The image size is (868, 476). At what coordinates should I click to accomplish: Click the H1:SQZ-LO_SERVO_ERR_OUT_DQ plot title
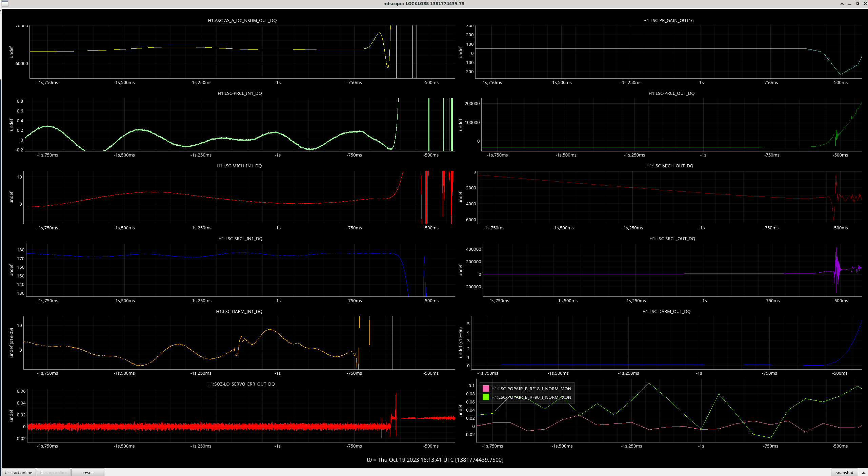(241, 384)
